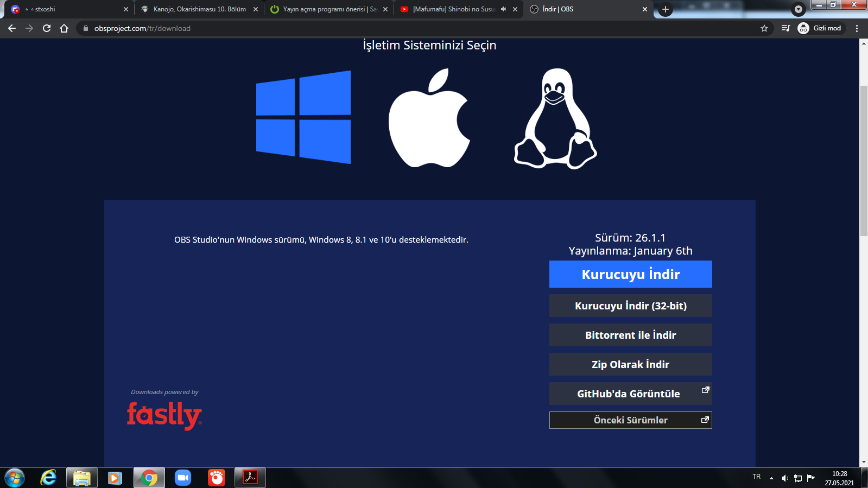
Task: Bookmark this page with the star
Action: (764, 28)
